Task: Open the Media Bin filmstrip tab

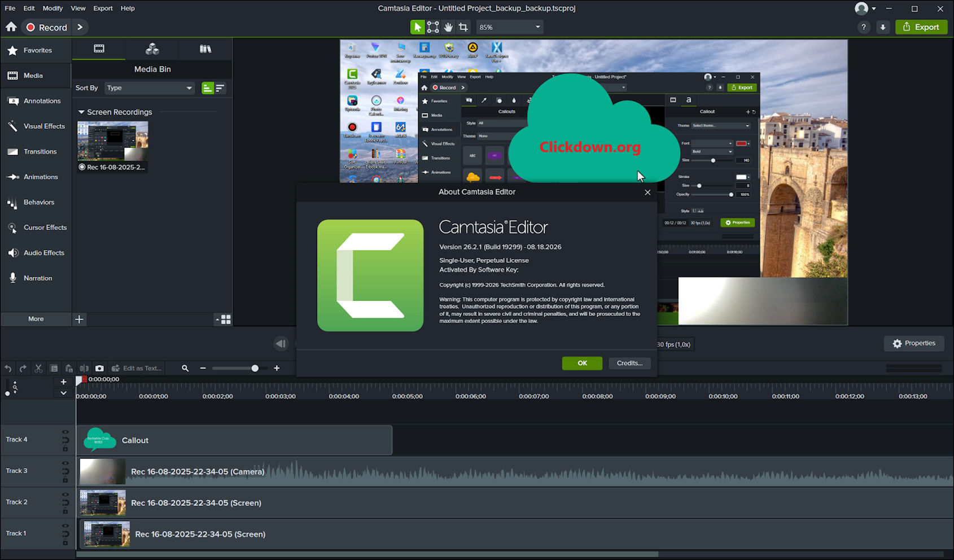Action: 99,49
